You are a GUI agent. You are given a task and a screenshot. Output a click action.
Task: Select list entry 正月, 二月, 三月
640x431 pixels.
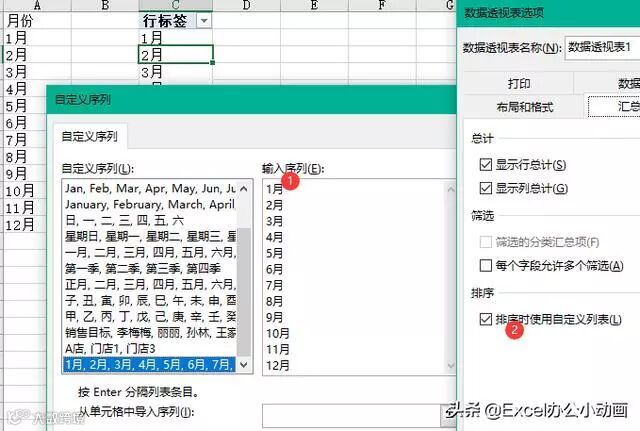click(150, 284)
